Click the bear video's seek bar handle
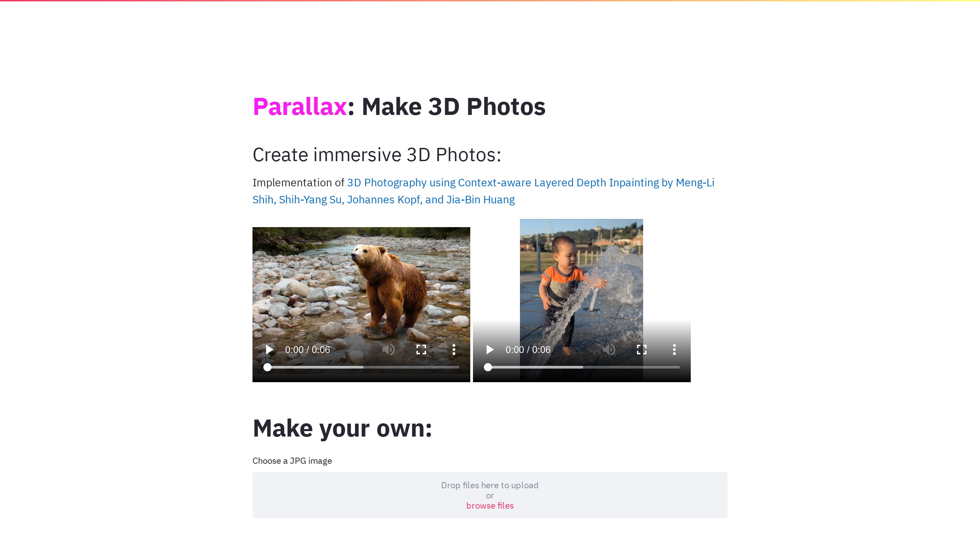This screenshot has height=544, width=980. pyautogui.click(x=267, y=367)
